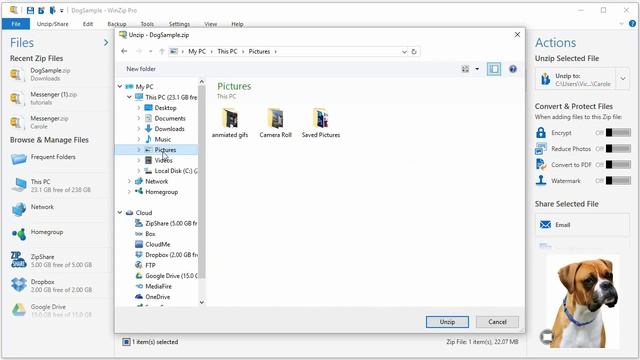Image resolution: width=640 pixels, height=360 pixels.
Task: Select OneDrive in the Cloud tree
Action: click(x=153, y=297)
